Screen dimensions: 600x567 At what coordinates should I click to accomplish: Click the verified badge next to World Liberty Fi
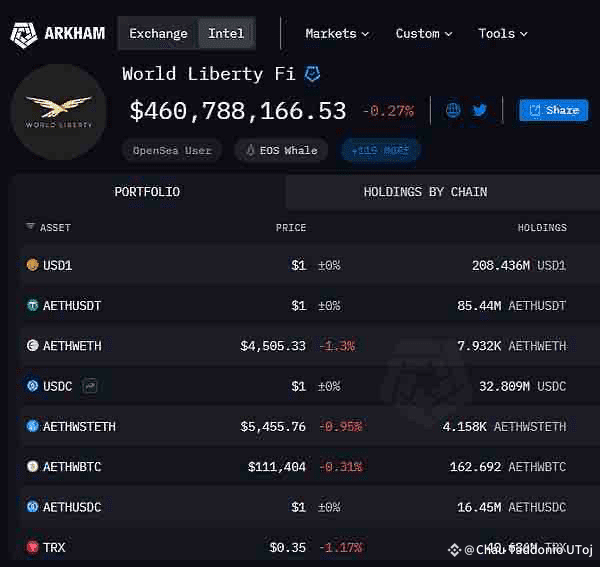pyautogui.click(x=312, y=74)
